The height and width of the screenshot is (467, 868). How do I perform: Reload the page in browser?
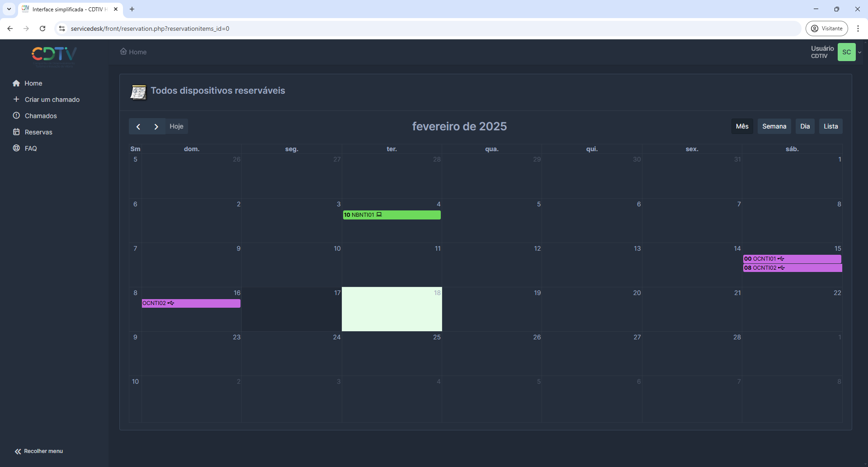[42, 29]
